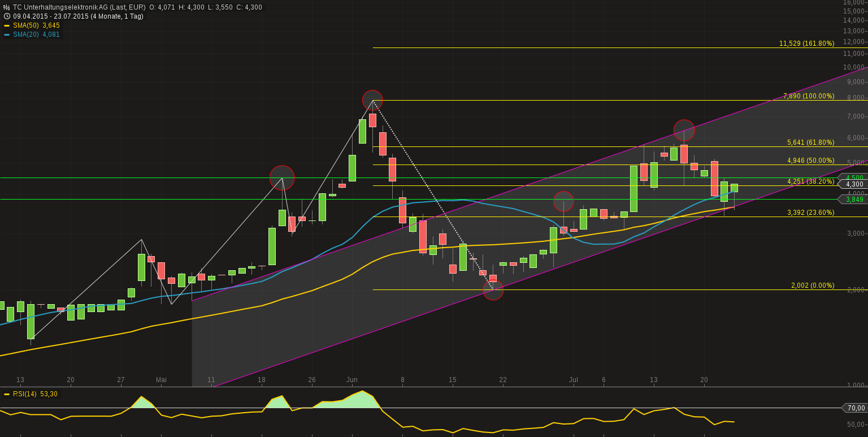Select the red circle on the green 4,500 line
The height and width of the screenshot is (437, 868).
282,178
